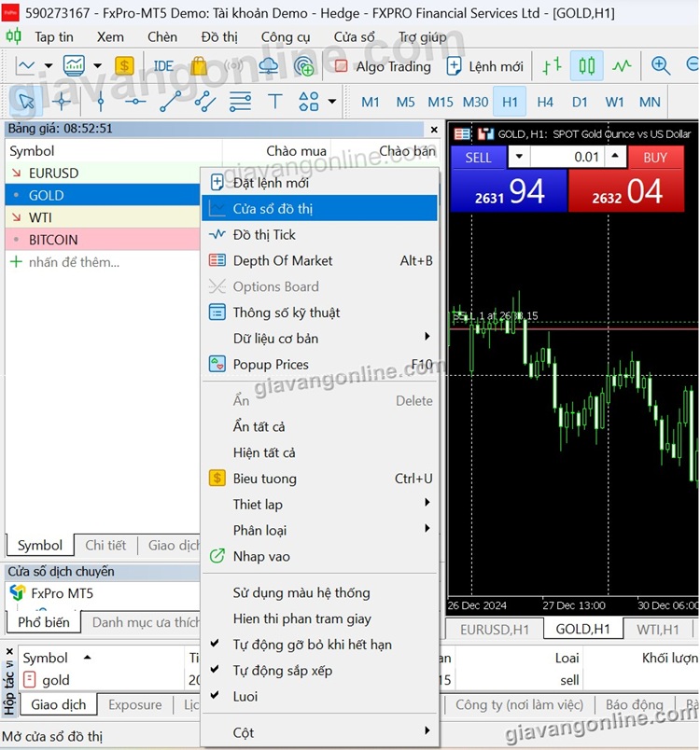The height and width of the screenshot is (750, 700).
Task: Select the crosshair tool
Action: point(62,102)
